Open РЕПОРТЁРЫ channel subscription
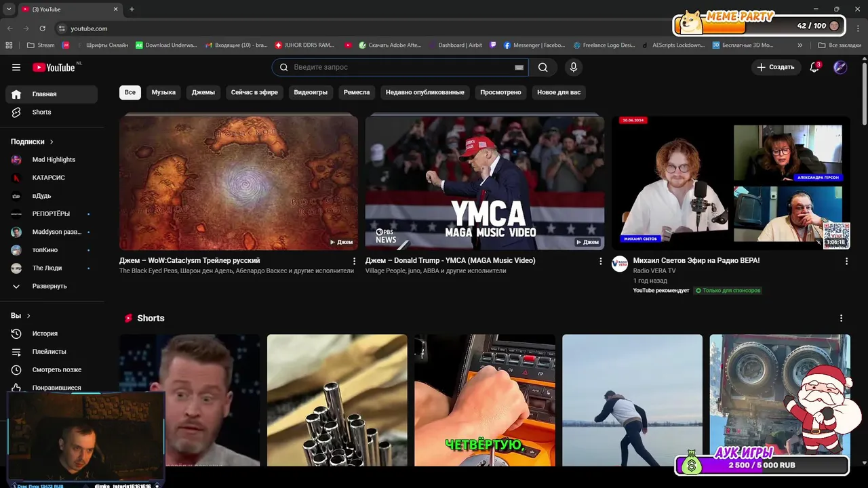 coord(52,213)
